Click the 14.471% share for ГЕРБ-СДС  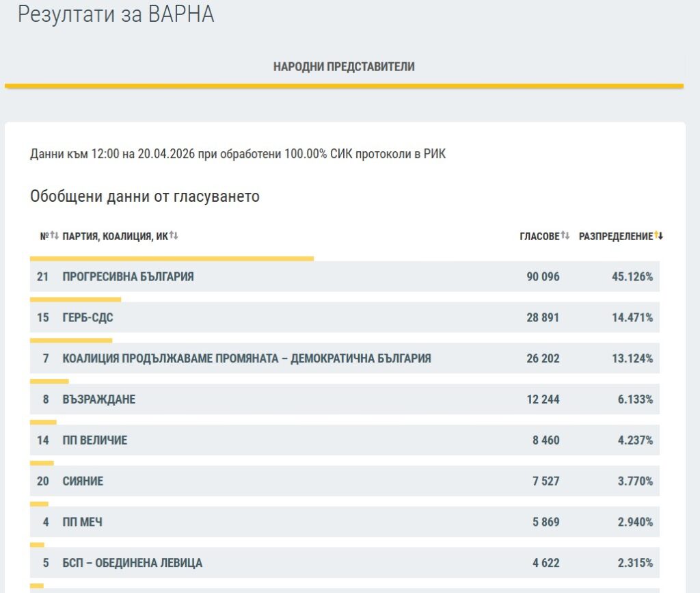click(632, 318)
